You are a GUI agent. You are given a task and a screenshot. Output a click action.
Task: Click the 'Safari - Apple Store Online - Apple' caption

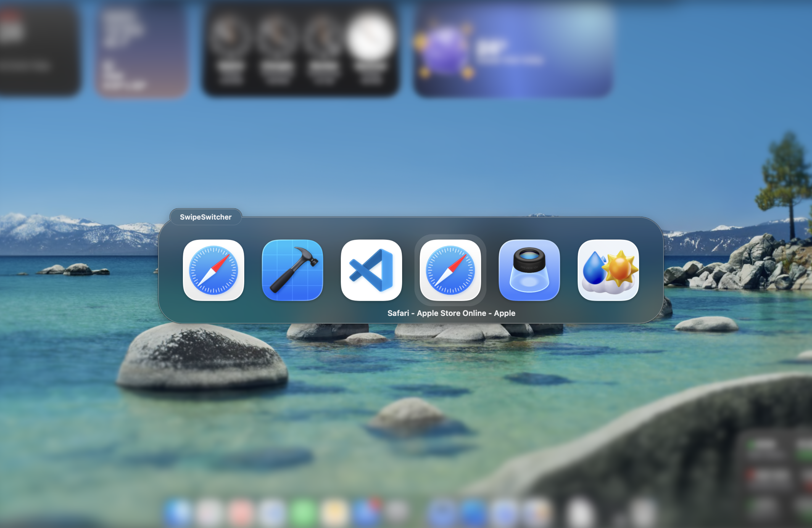pyautogui.click(x=451, y=313)
